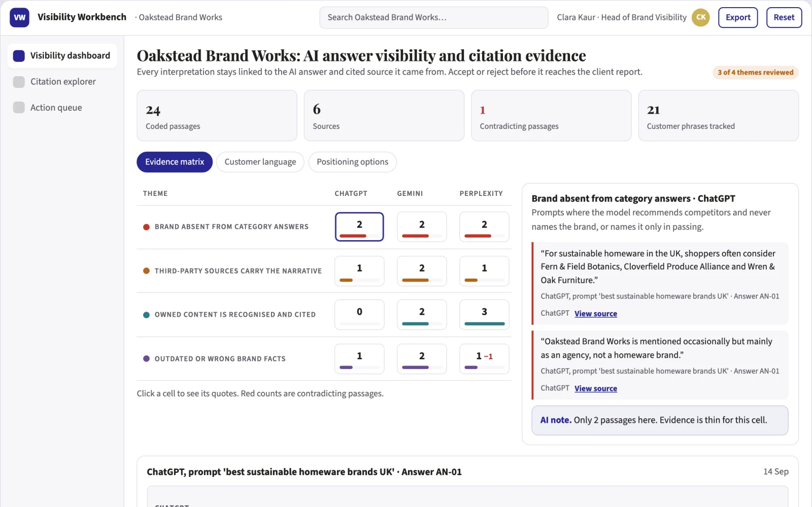
Task: Click the 'Third-party sources carry the narrative' theme label
Action: [238, 271]
